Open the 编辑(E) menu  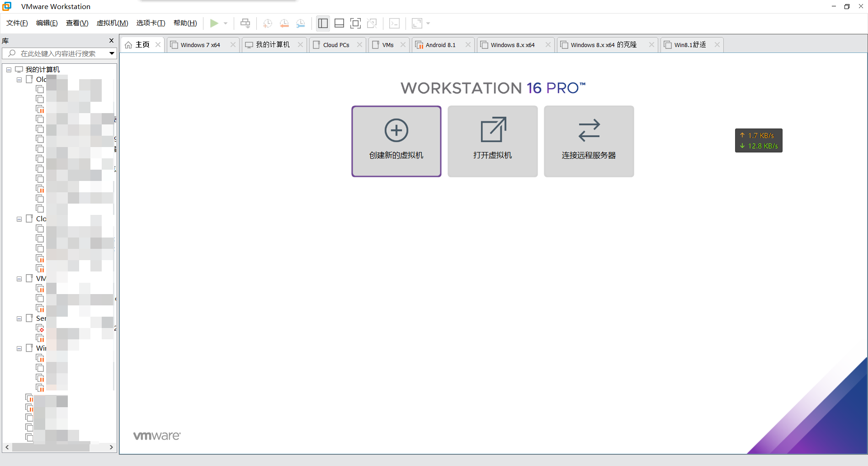[x=47, y=23]
